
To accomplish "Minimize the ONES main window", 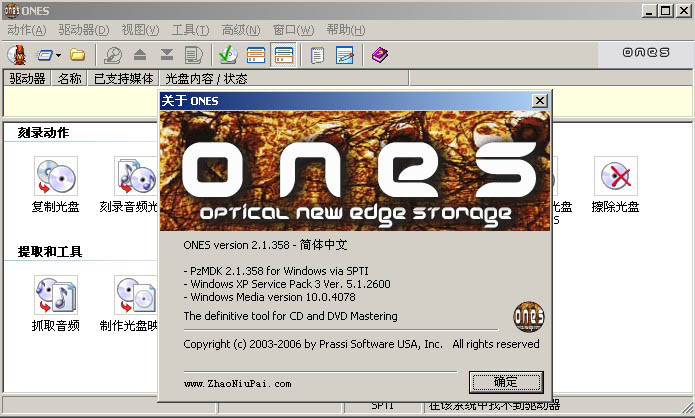I will click(x=649, y=11).
